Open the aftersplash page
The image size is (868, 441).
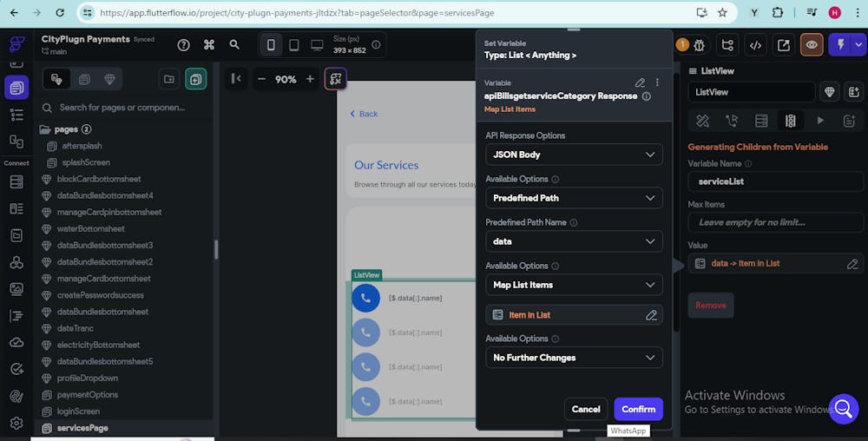(82, 146)
